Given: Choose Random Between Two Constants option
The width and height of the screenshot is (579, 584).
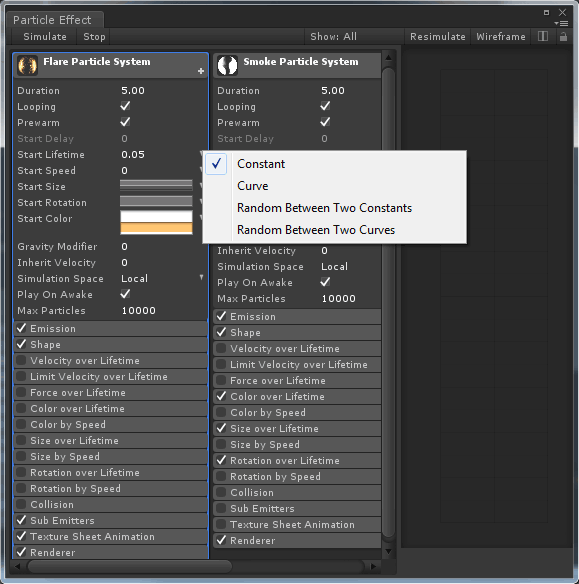Looking at the screenshot, I should click(x=324, y=208).
